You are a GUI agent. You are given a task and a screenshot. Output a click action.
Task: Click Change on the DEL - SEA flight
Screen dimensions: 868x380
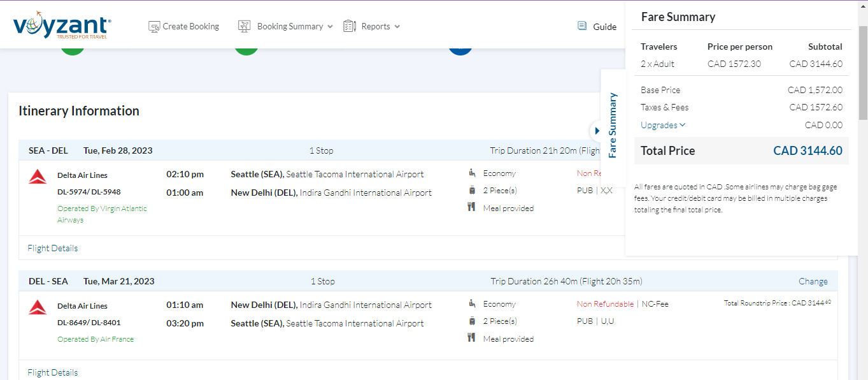813,281
